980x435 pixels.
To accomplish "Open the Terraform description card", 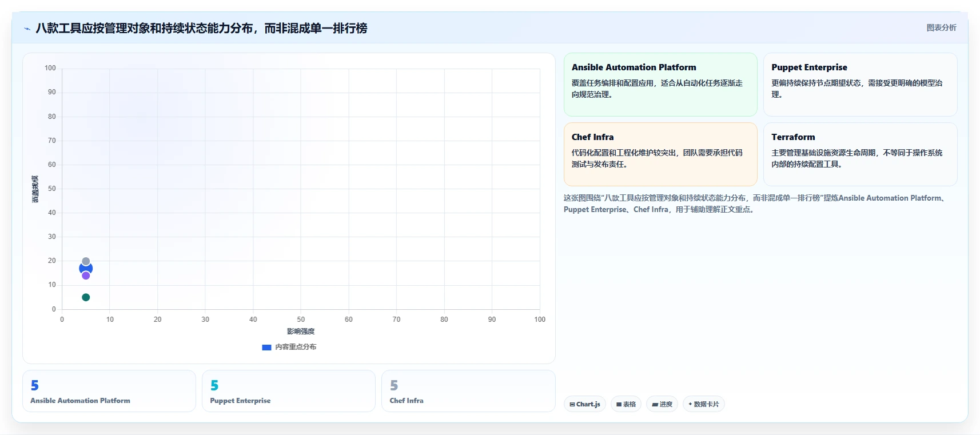I will click(860, 154).
